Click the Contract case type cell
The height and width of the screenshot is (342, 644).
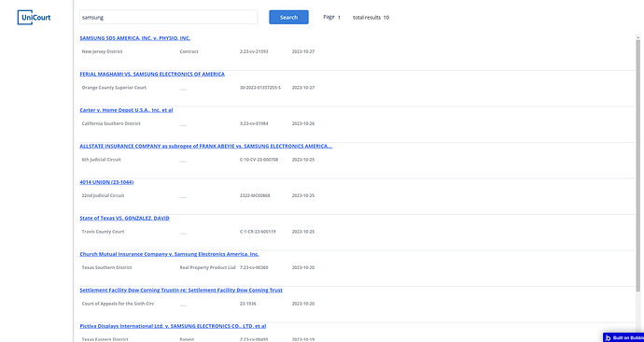click(x=189, y=51)
